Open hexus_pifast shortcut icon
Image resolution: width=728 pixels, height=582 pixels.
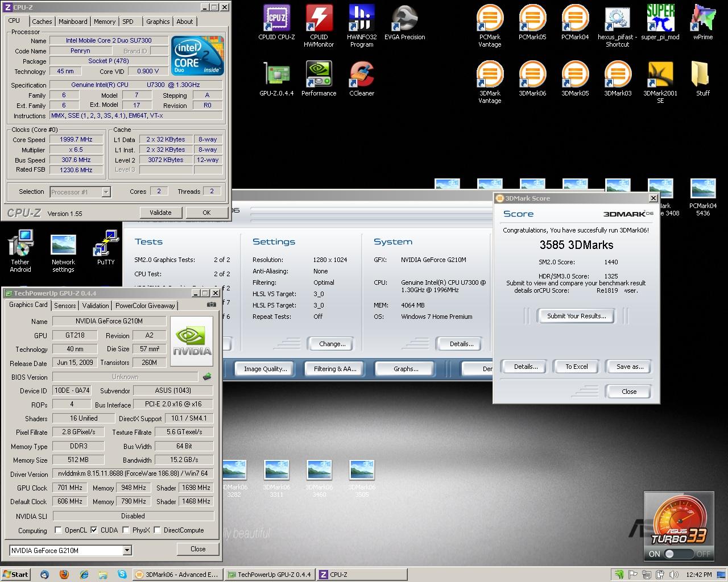[x=618, y=26]
